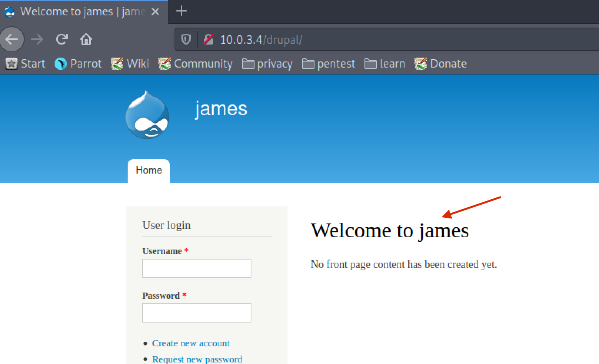Click the browser Back arrow button
Viewport: 599px width, 364px height.
12,39
